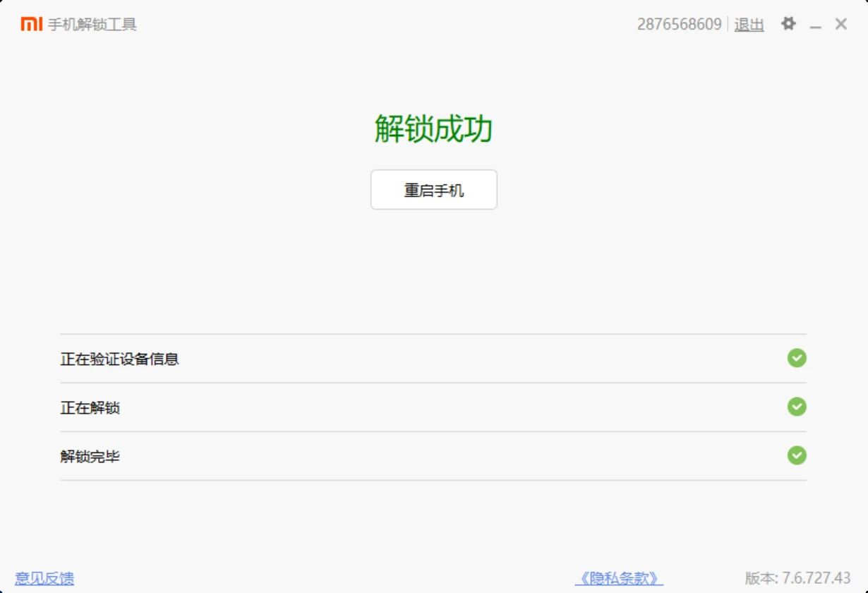
Task: Click the divider between 退出 and gear
Action: pyautogui.click(x=728, y=23)
